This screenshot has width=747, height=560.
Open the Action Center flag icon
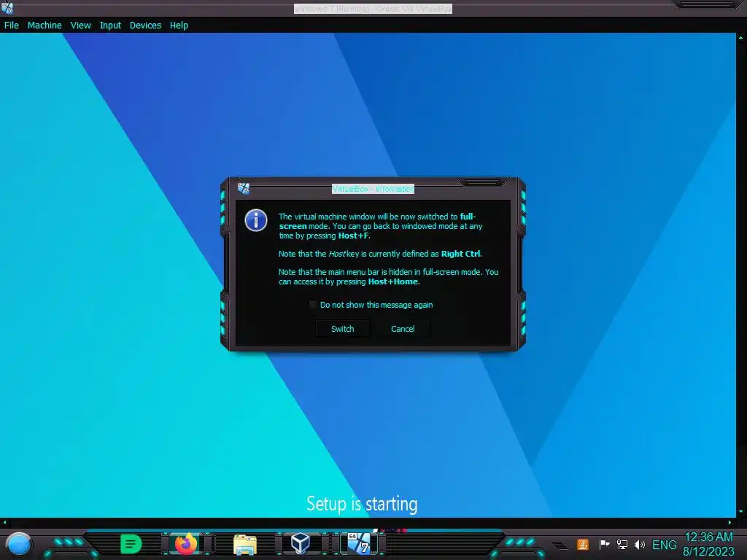[x=604, y=544]
